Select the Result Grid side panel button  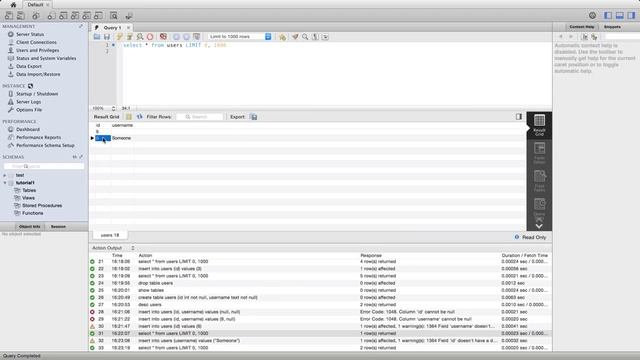coord(539,125)
